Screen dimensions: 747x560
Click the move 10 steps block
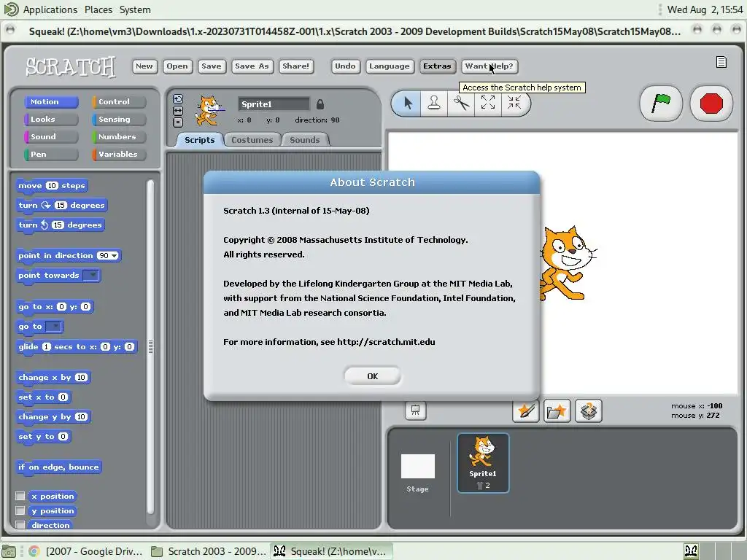(52, 186)
